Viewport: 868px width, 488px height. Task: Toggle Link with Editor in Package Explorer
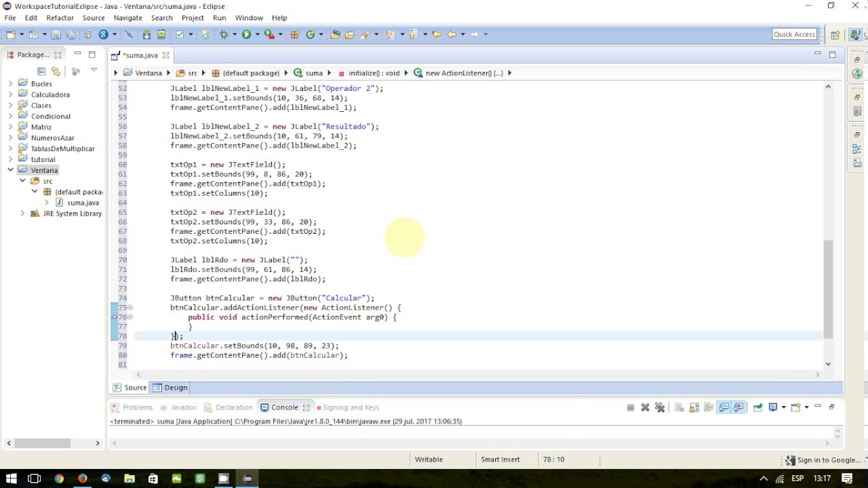point(56,71)
